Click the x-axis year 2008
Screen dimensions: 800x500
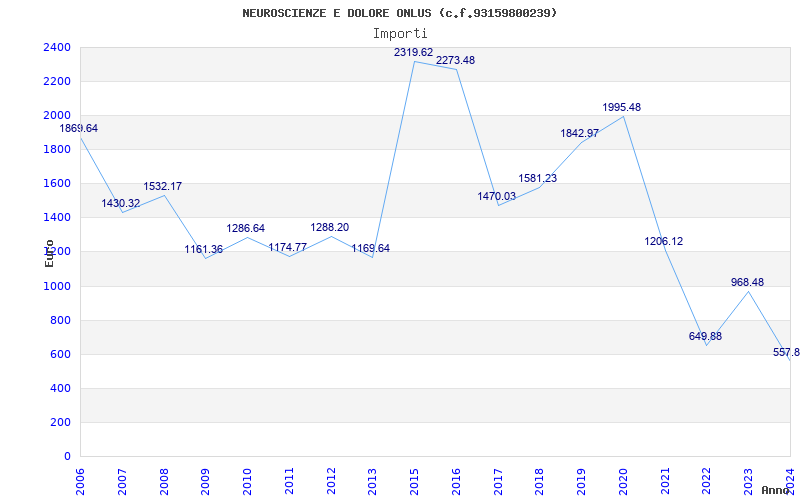[164, 482]
